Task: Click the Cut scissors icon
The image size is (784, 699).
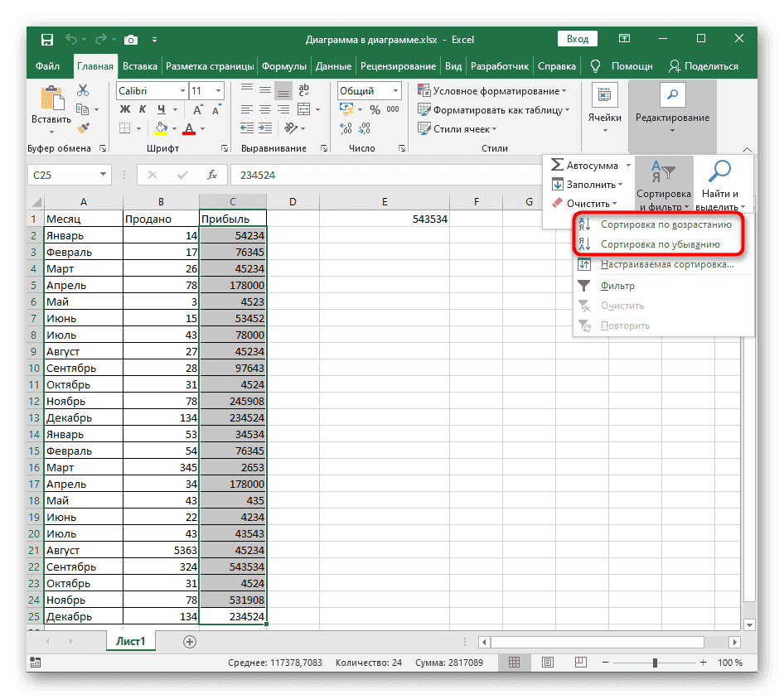Action: point(83,91)
